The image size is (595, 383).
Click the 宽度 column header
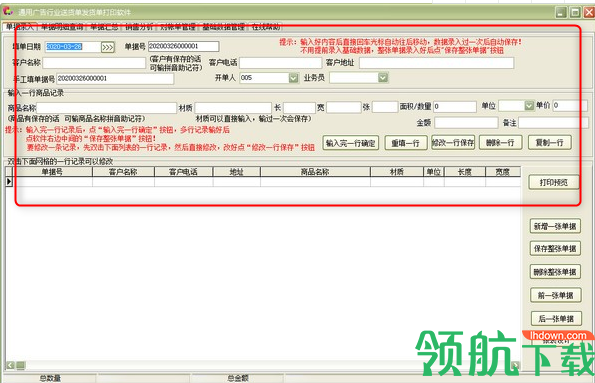[503, 172]
